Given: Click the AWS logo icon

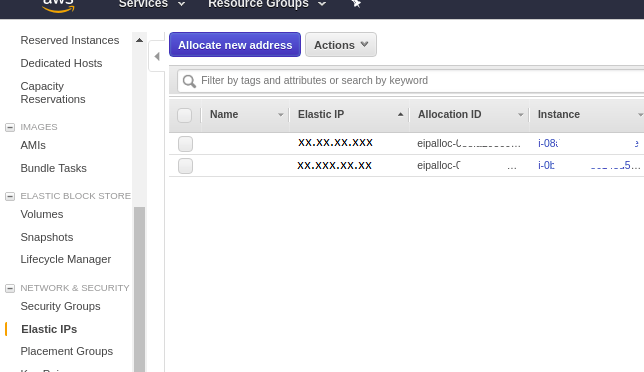Looking at the screenshot, I should point(58,6).
